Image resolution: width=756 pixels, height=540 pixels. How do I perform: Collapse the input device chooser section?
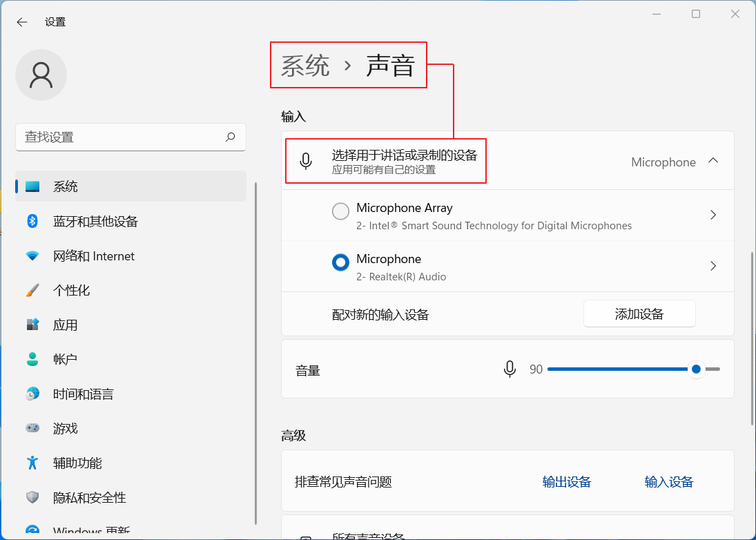point(713,161)
